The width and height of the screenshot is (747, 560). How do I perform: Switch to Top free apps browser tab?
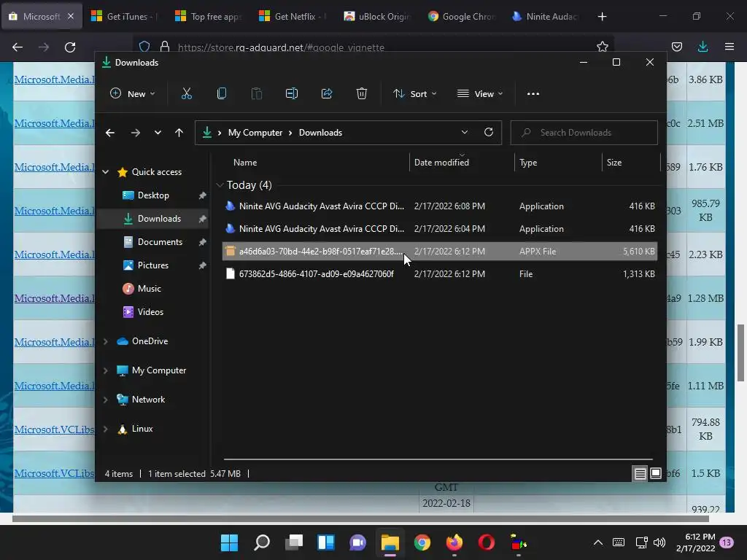point(208,16)
